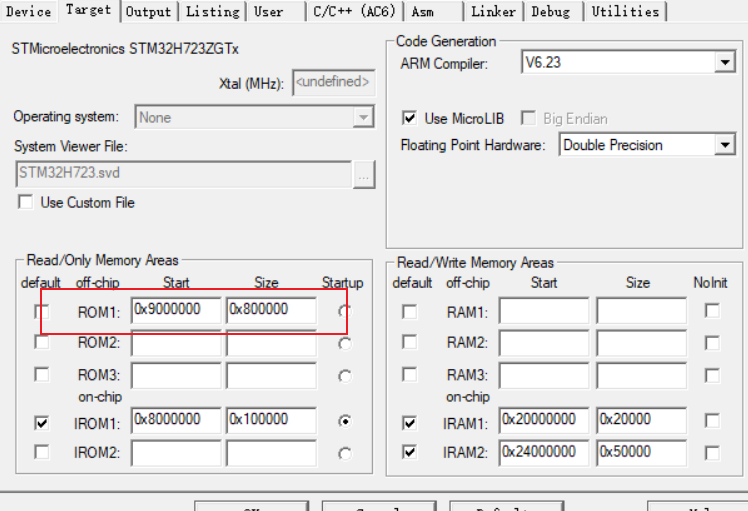The image size is (748, 511).
Task: Toggle the Big Endian checkbox
Action: pyautogui.click(x=528, y=118)
